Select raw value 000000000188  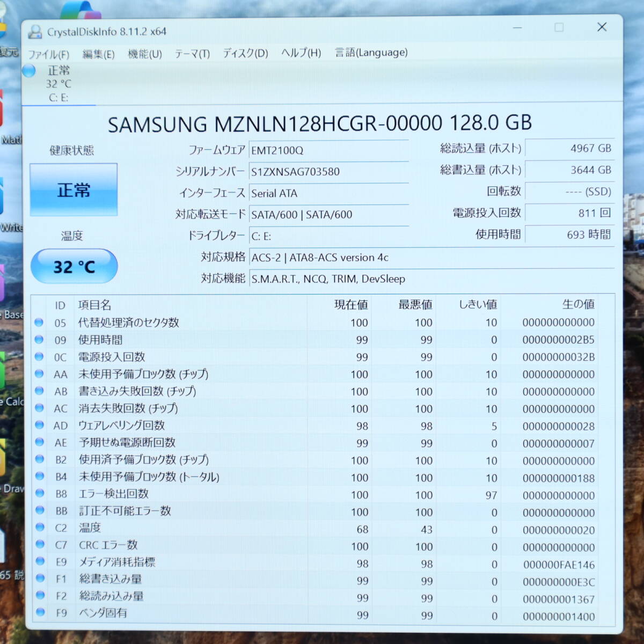[559, 478]
